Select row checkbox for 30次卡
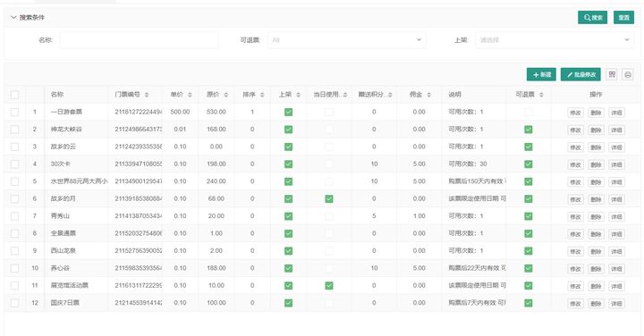The image size is (644, 336). click(x=15, y=164)
